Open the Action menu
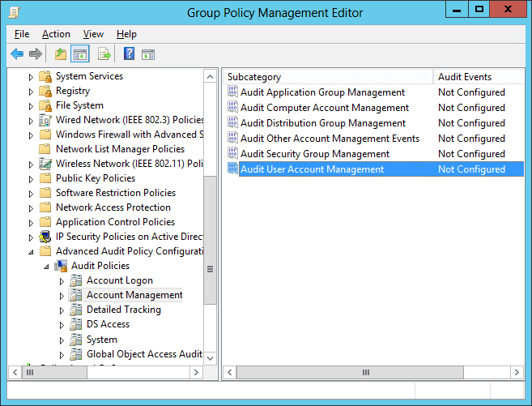 [x=56, y=34]
